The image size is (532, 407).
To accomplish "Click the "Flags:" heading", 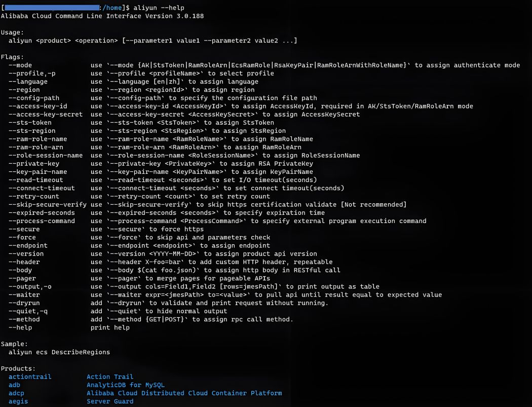I will (x=13, y=57).
